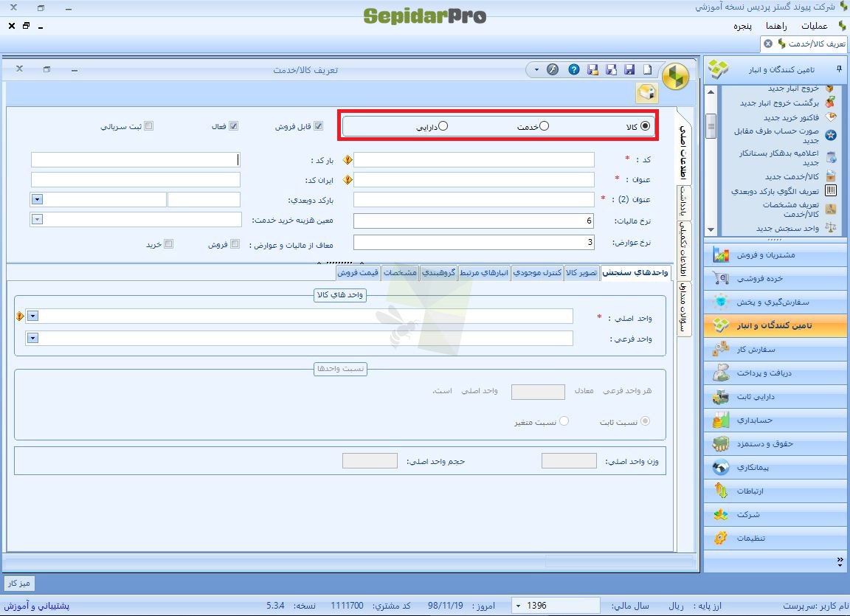Click the New document toolbar icon
Viewport: 850px width, 616px height.
648,69
